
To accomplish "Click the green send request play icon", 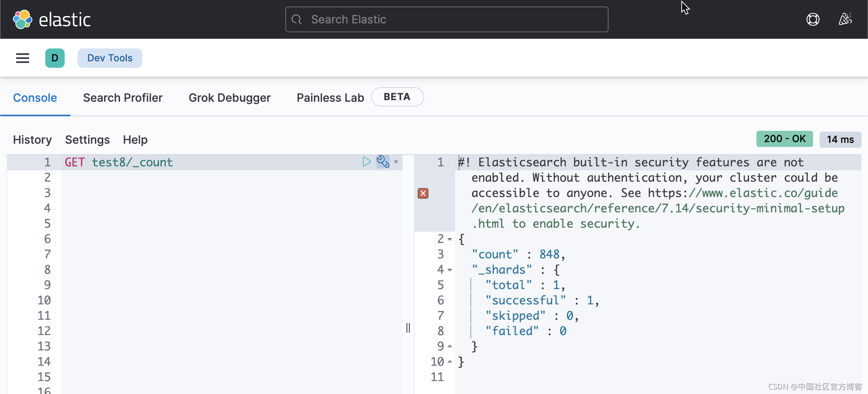I will click(367, 161).
